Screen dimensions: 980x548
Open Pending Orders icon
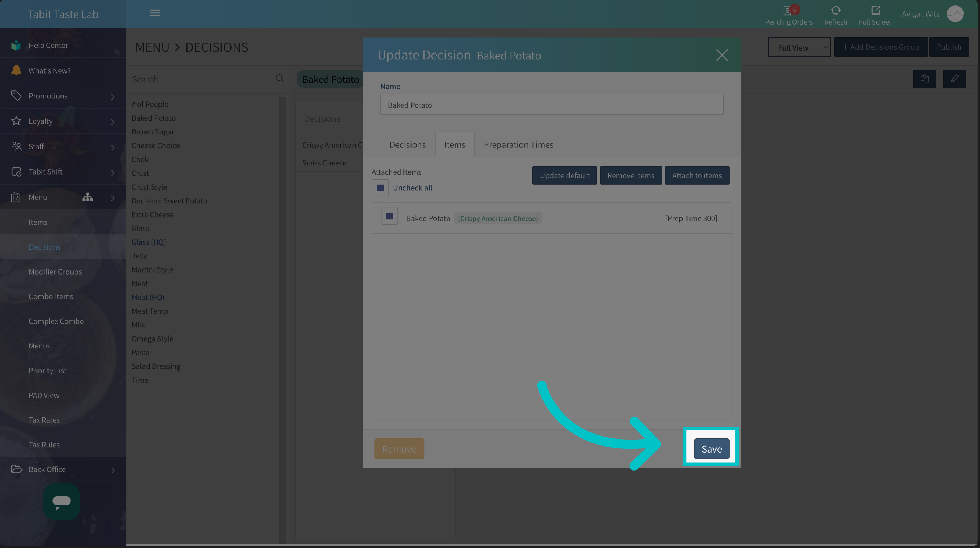(x=789, y=10)
